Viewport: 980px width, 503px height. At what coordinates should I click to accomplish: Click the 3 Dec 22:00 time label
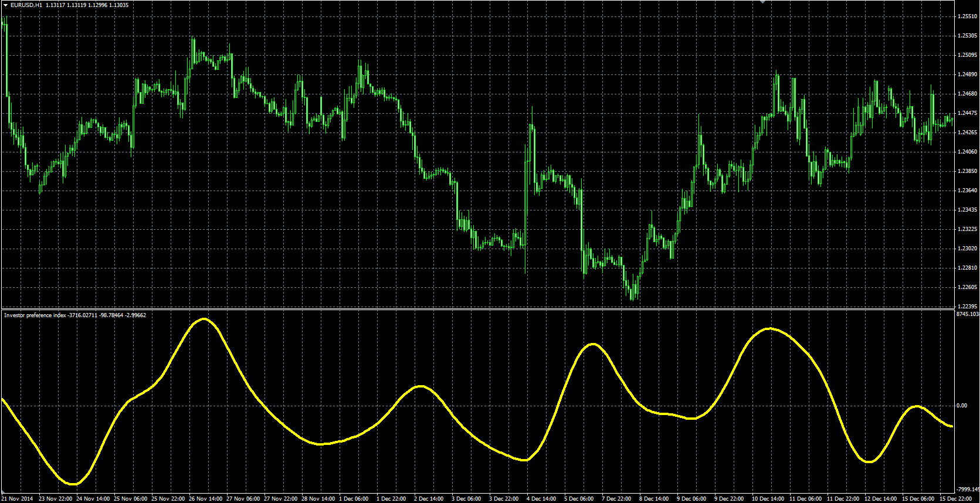click(504, 499)
